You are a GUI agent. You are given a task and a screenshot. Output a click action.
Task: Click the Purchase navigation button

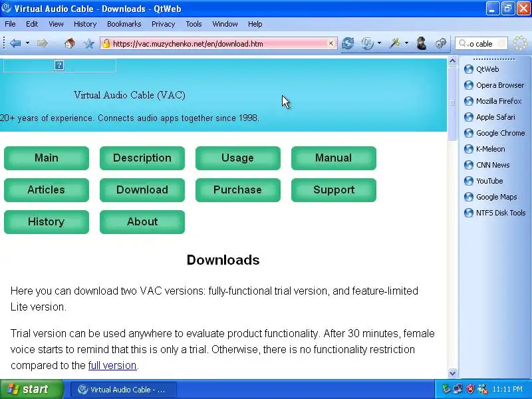click(238, 190)
